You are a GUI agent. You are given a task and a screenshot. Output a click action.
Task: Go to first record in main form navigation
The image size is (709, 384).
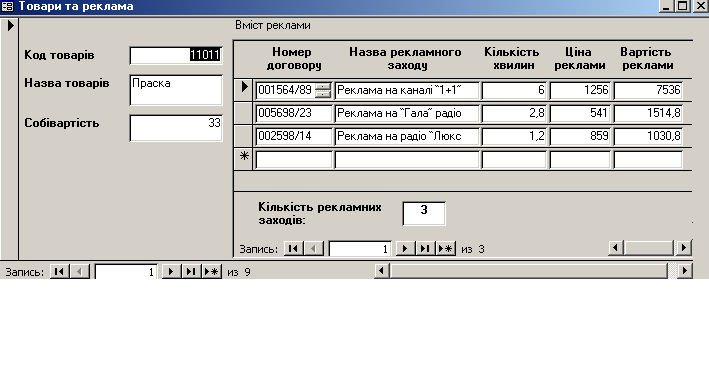click(59, 271)
